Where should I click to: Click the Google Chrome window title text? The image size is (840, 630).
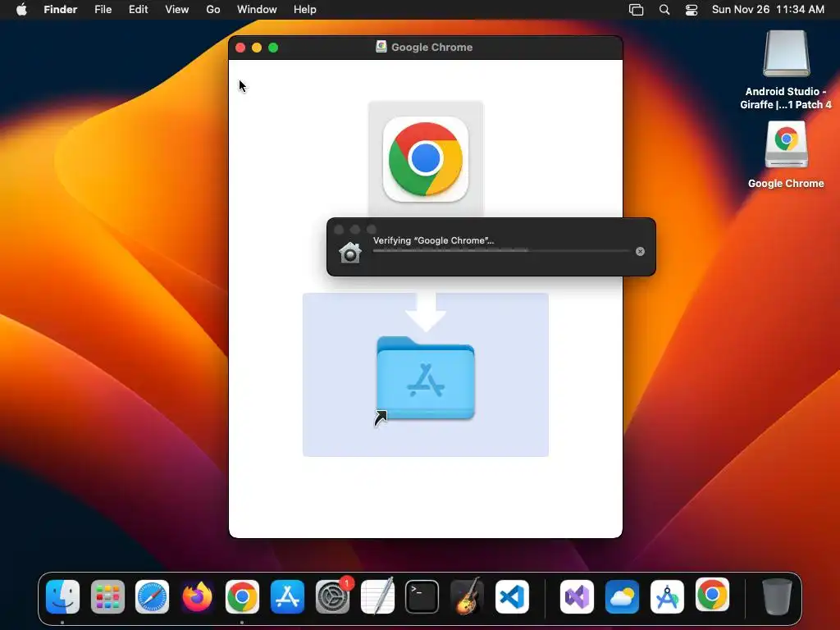(x=431, y=47)
